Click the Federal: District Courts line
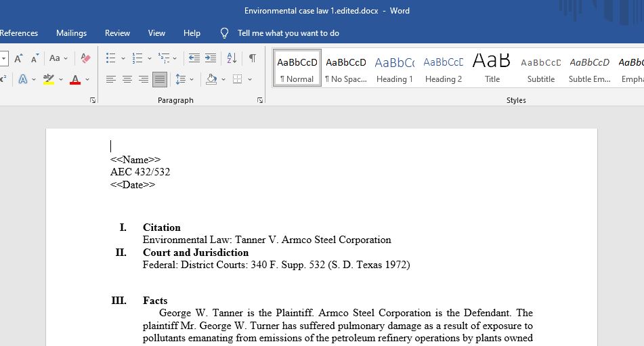644x346 pixels. [276, 265]
